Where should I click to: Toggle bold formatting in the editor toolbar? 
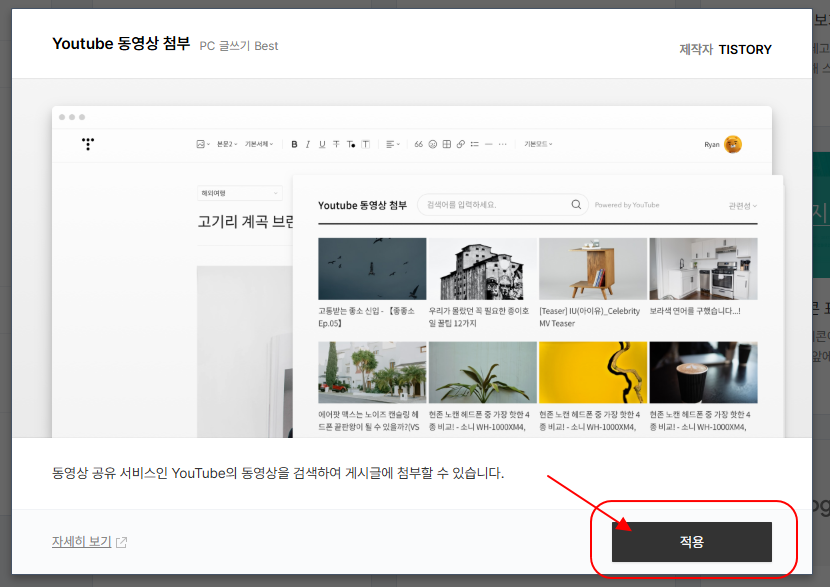click(294, 144)
